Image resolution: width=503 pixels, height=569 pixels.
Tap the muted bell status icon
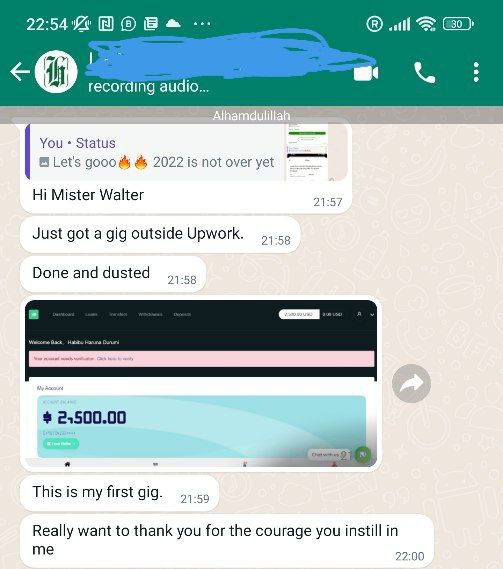tap(81, 24)
